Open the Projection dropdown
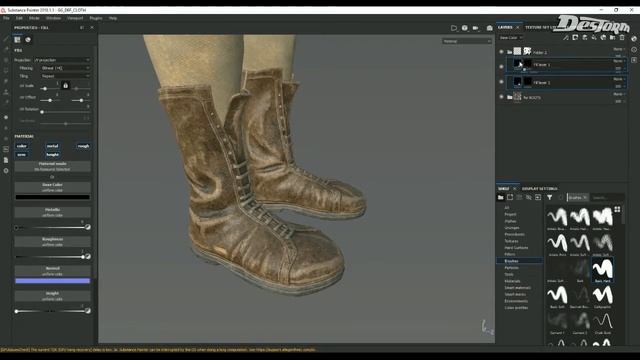The width and height of the screenshot is (640, 360). click(62, 60)
